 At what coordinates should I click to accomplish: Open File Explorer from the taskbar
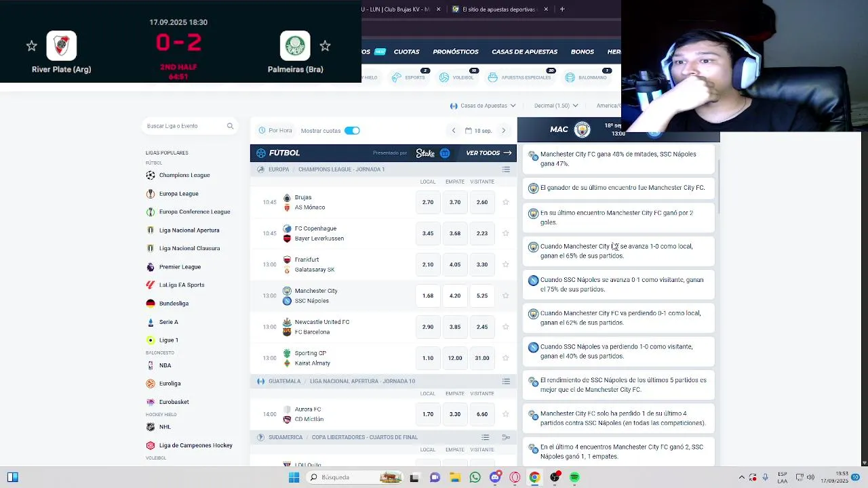pos(455,477)
